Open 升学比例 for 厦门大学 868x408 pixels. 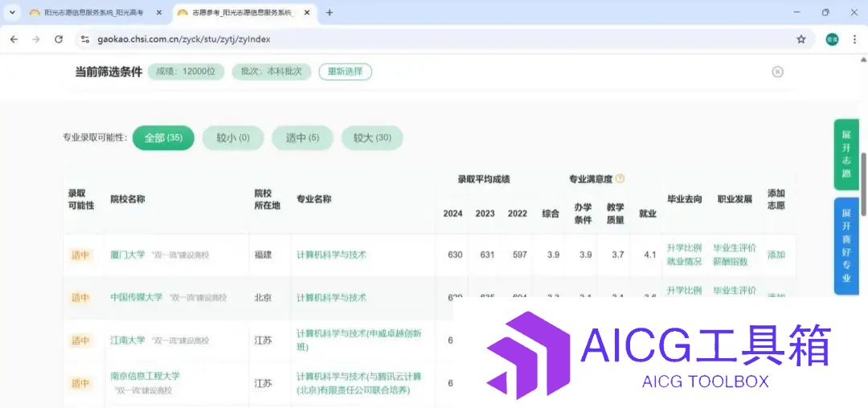(684, 247)
